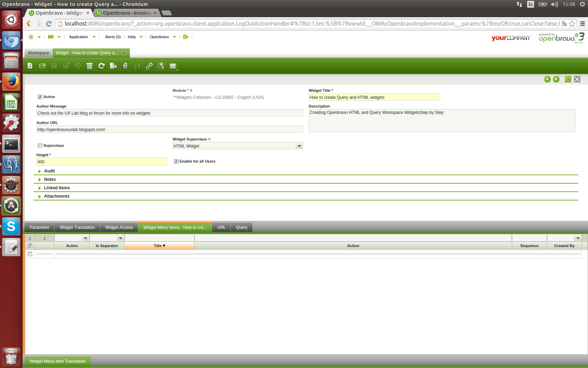Open the Widget Superclass dropdown

pyautogui.click(x=299, y=146)
